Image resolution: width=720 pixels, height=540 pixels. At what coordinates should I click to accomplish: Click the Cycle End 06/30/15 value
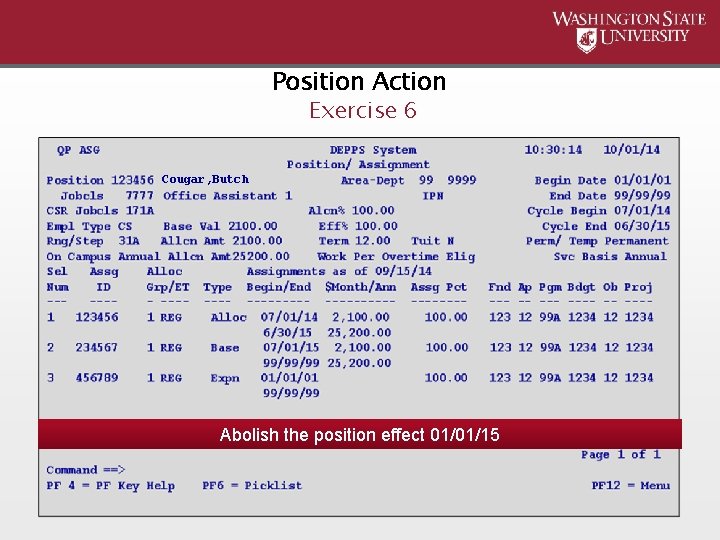coord(642,226)
